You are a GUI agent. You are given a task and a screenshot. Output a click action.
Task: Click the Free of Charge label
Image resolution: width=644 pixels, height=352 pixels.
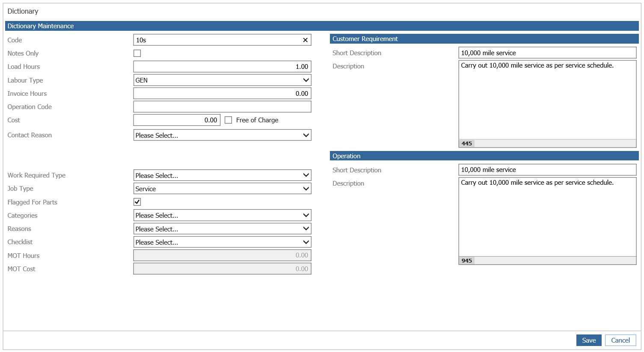coord(257,120)
